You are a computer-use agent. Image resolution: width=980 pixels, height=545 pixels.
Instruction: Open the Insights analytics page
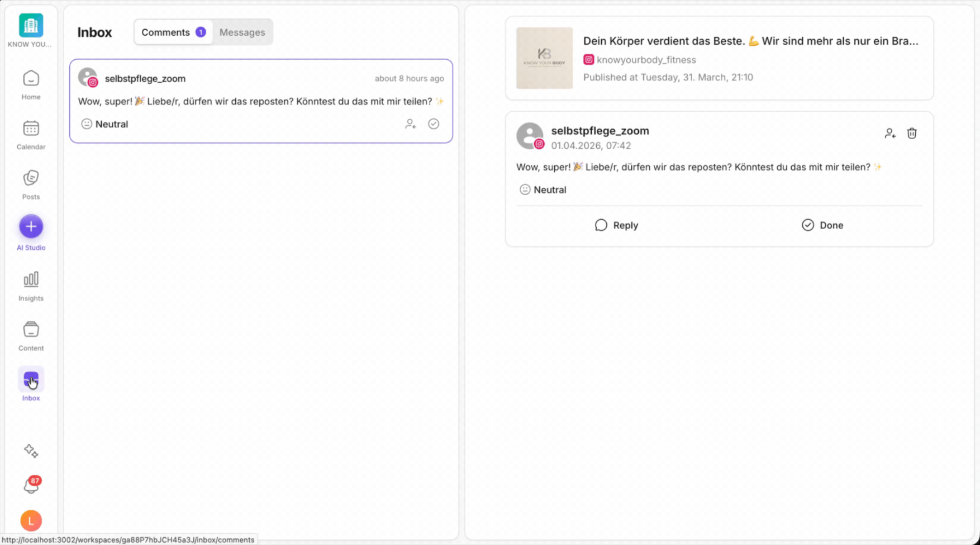tap(31, 286)
